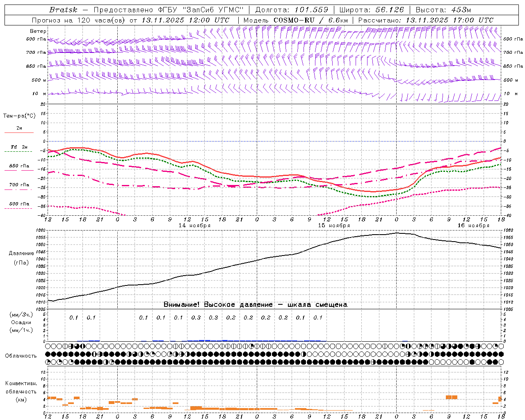Click the "15 ноября" date label

coord(334,226)
